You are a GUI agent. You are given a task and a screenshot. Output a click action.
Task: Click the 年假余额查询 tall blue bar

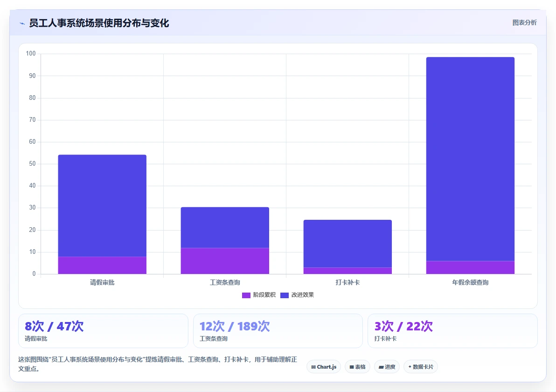470,159
